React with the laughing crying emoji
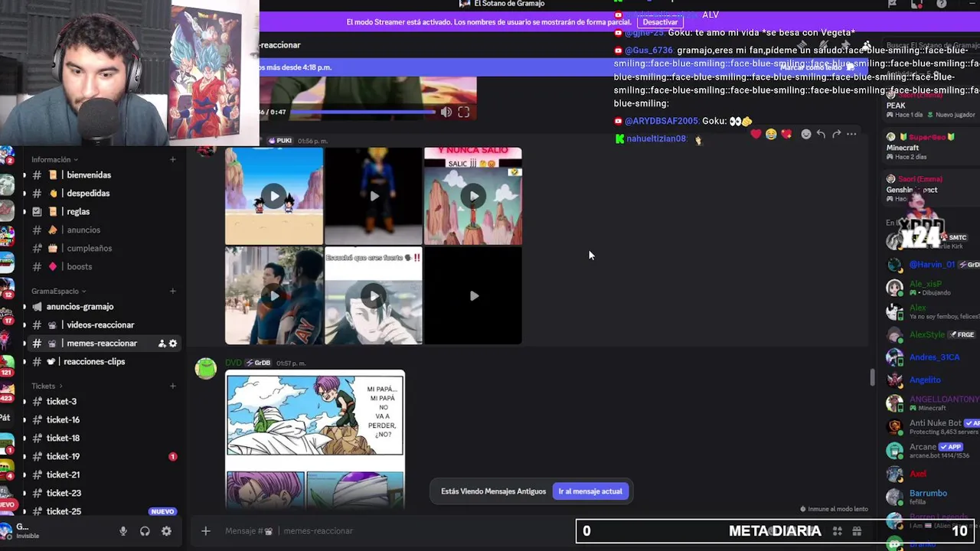This screenshot has width=980, height=551. click(771, 134)
